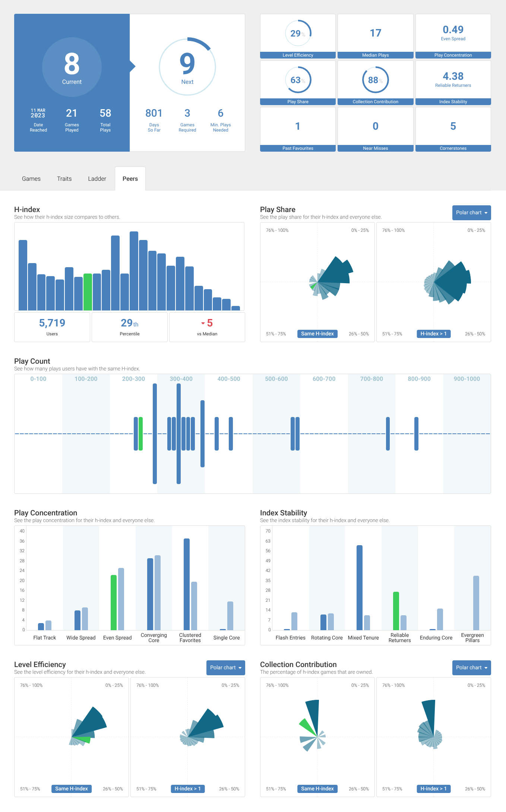Click the Flat Track axis label

45,638
